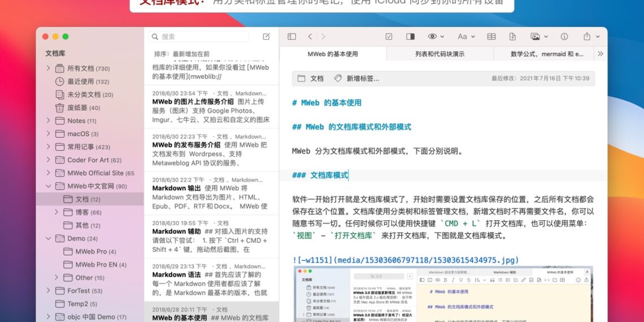Click the macOS folder icon
Image resolution: width=644 pixels, height=322 pixels.
click(60, 134)
